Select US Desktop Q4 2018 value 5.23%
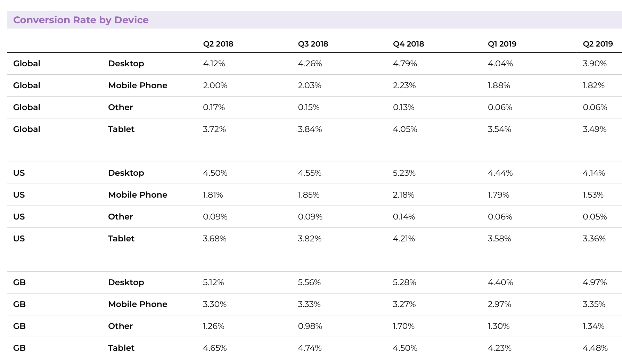Viewport: 622px width, 364px height. coord(404,173)
